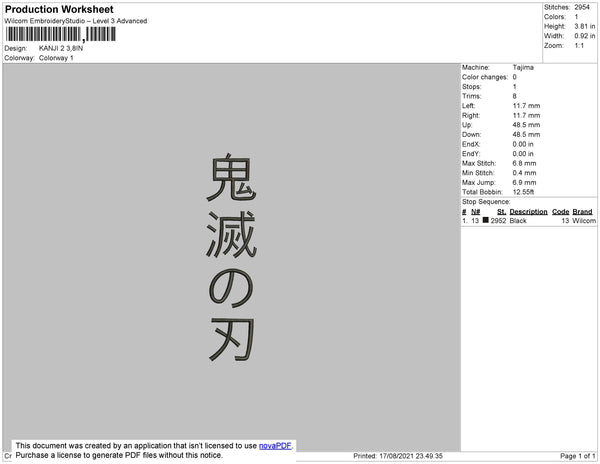
Task: Click the 'Brand' column header
Action: pos(582,212)
